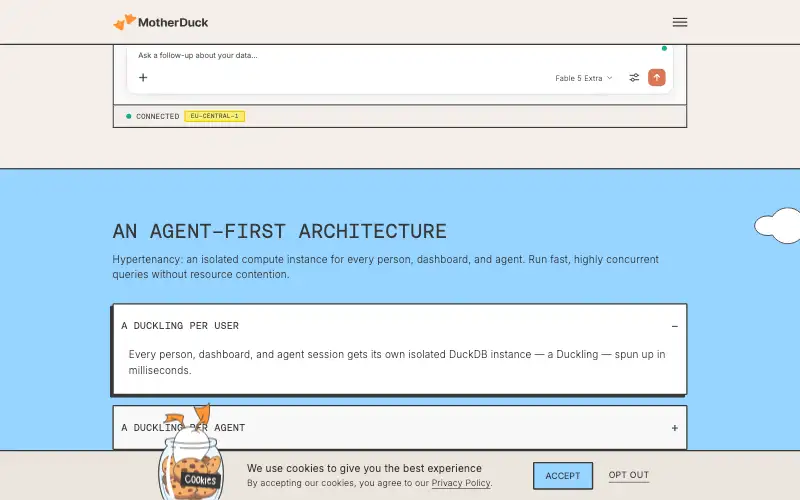
Task: Opt out of cookies
Action: point(629,475)
